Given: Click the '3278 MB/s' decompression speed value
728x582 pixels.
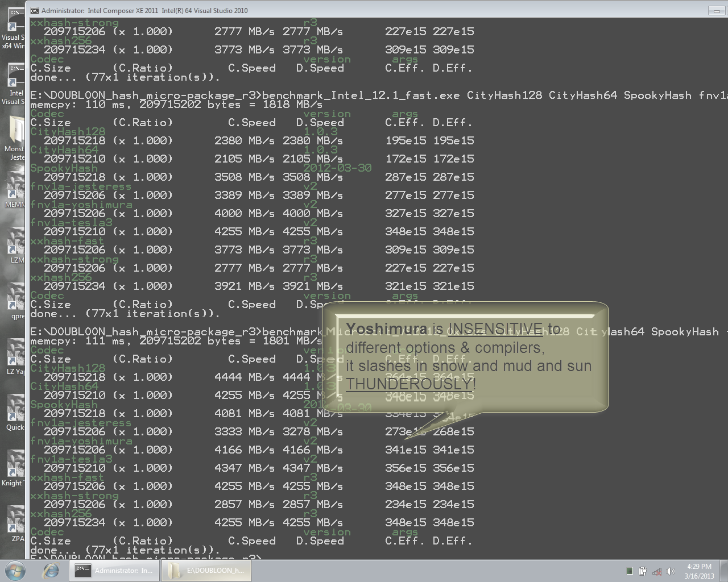Looking at the screenshot, I should tap(313, 431).
